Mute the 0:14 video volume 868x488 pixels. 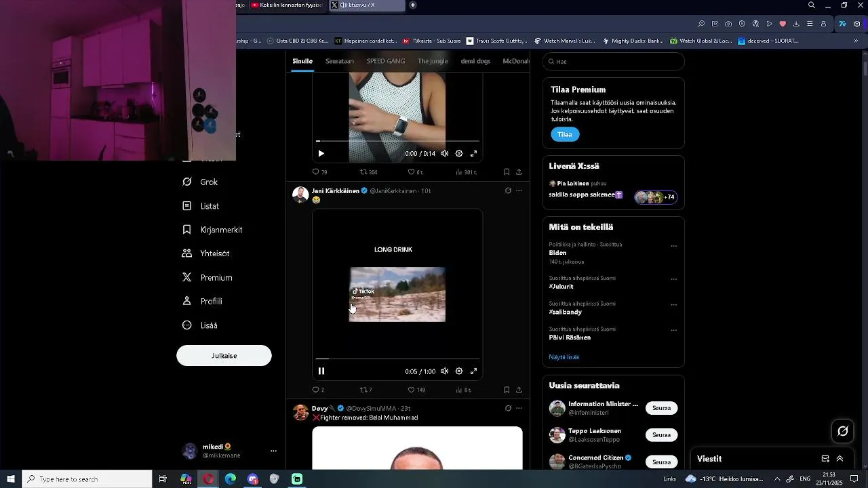[x=444, y=154]
